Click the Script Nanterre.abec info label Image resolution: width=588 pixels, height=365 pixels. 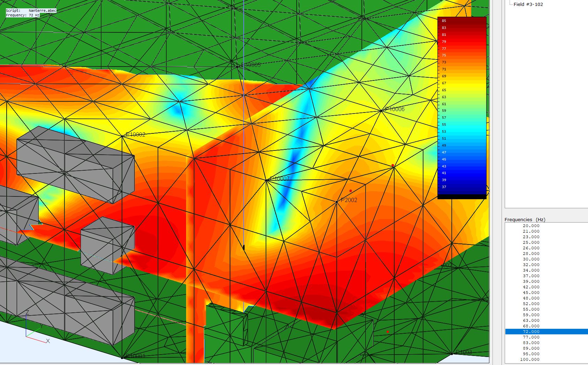[31, 11]
